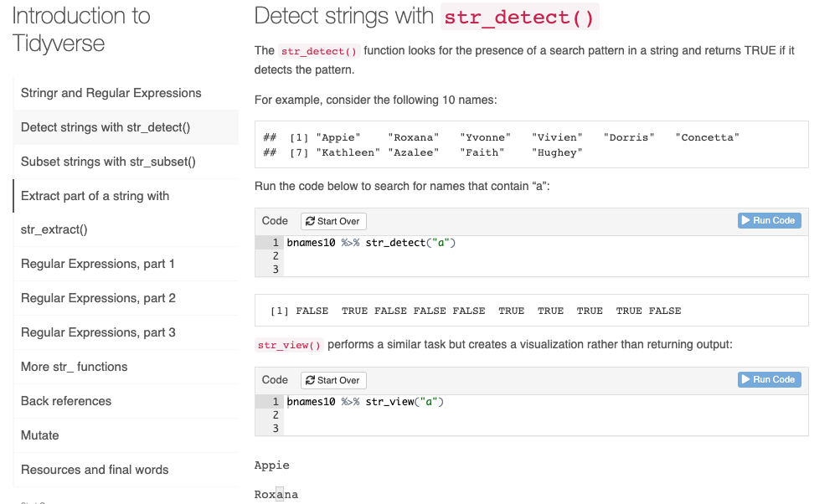
Task: Click the red str_detect() inline code in paragraph
Action: tap(318, 50)
